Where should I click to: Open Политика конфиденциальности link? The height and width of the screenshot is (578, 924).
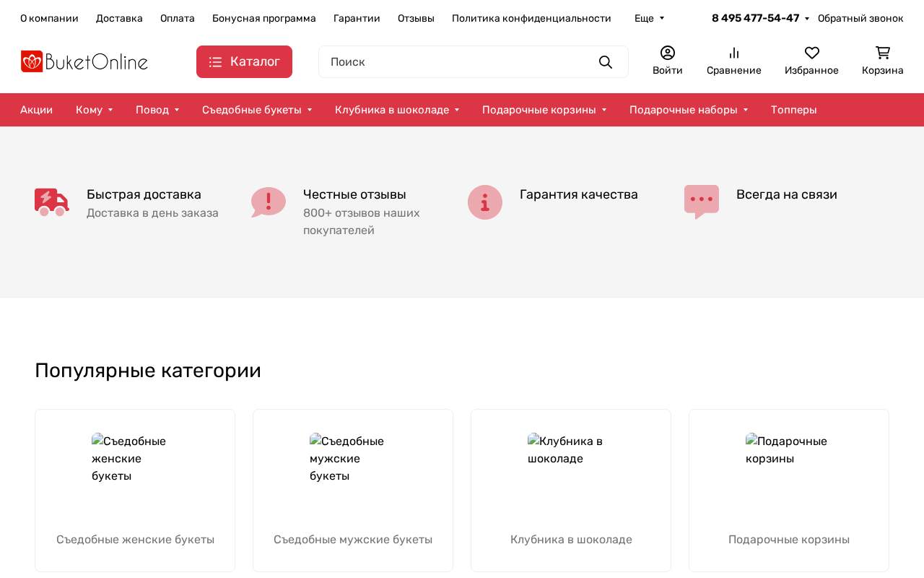click(531, 18)
